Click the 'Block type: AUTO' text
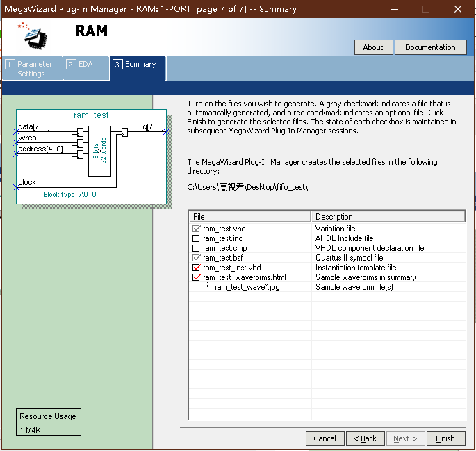 tap(70, 195)
